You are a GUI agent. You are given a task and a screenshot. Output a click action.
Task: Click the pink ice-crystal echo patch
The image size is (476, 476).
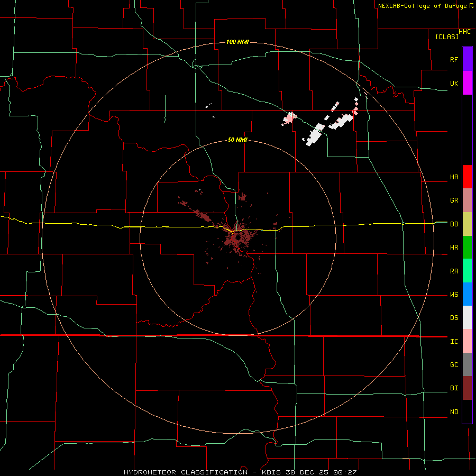[289, 118]
